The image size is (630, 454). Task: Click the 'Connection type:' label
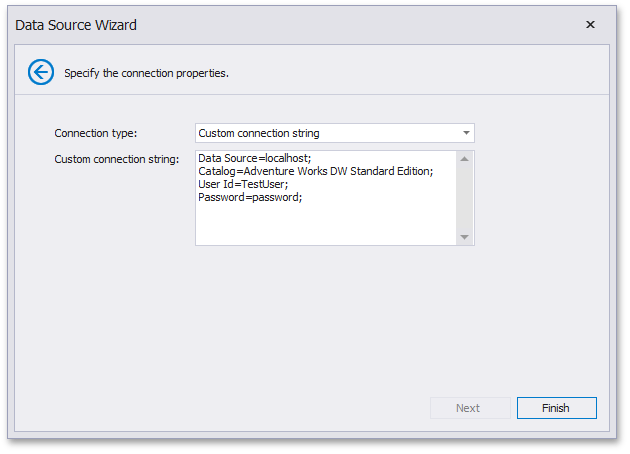pos(96,133)
